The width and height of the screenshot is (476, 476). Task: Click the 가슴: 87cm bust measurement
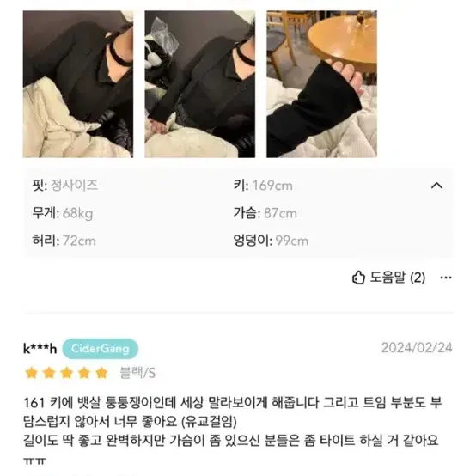(265, 213)
